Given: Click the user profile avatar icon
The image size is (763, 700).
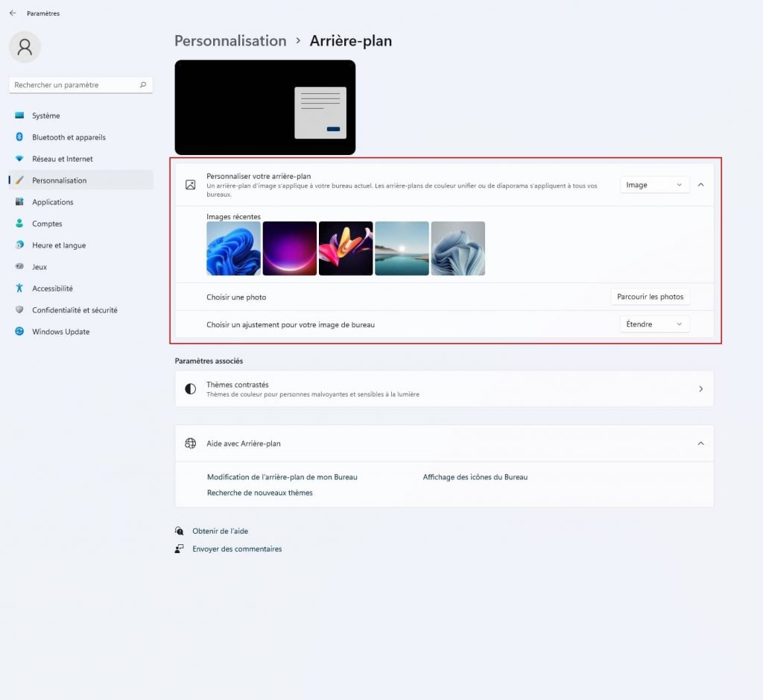Looking at the screenshot, I should coord(25,47).
